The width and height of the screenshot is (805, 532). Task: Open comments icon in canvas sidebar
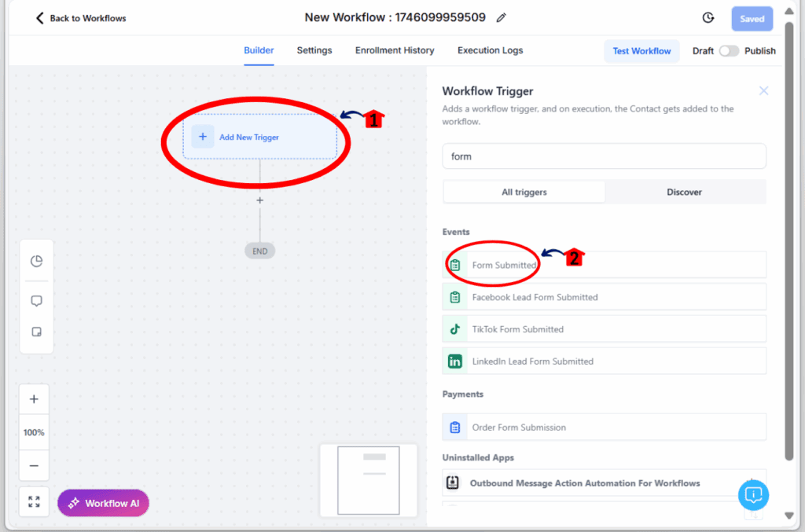(36, 301)
